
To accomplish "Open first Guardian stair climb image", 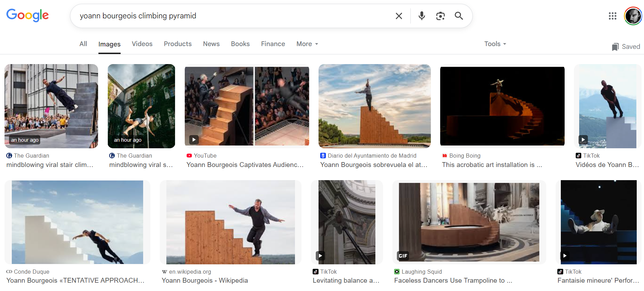I will 51,106.
